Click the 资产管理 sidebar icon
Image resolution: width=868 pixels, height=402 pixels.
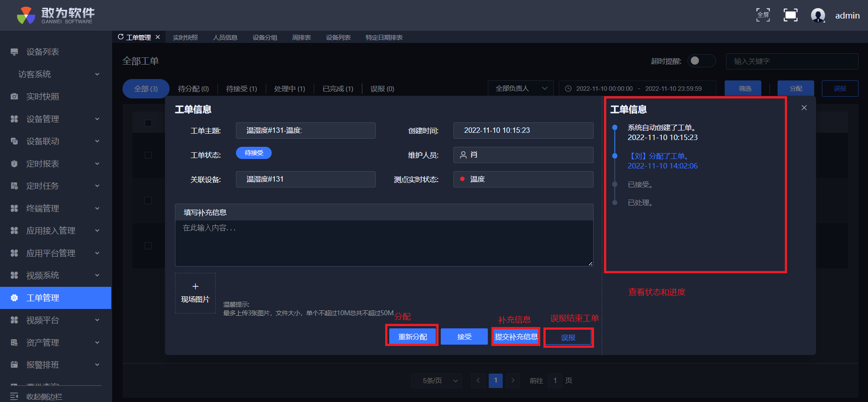[14, 342]
